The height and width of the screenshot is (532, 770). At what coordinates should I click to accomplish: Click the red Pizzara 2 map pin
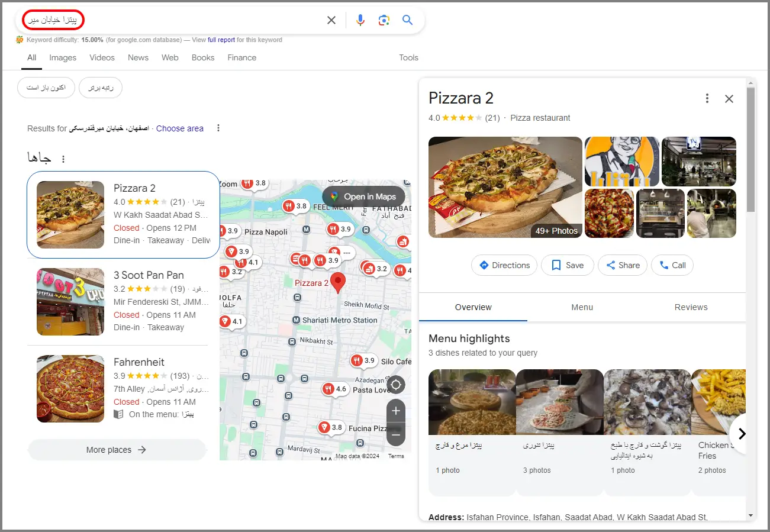(x=337, y=283)
